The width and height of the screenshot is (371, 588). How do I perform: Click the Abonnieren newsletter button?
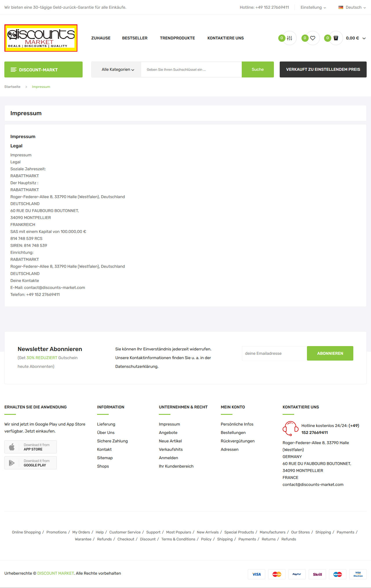[330, 353]
